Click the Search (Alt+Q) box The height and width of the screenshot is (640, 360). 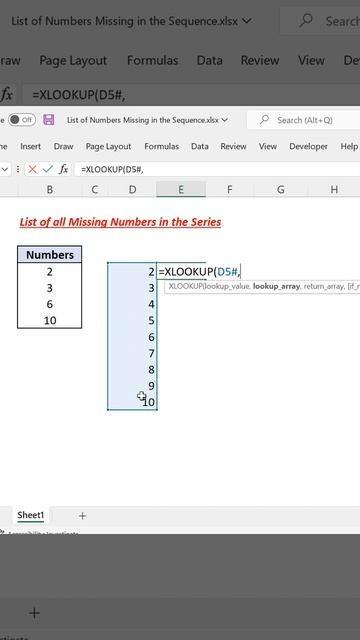pos(304,120)
